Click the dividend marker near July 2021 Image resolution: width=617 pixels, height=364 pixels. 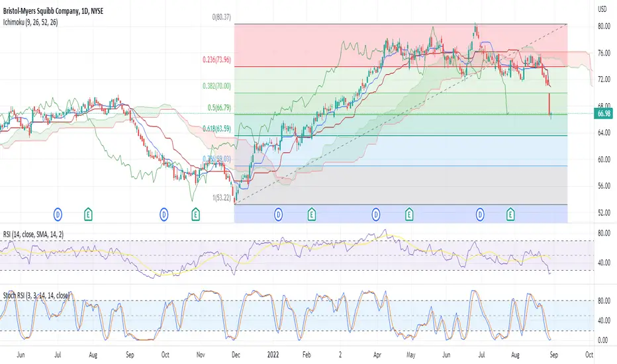point(58,214)
